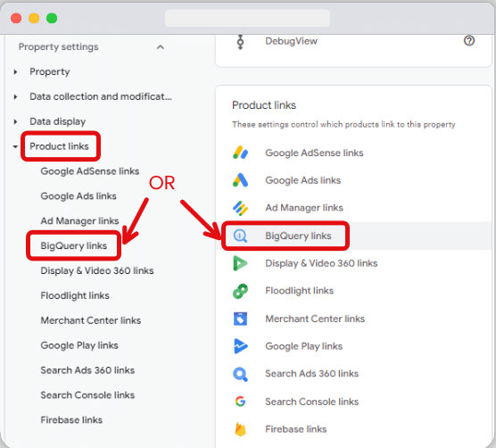
Task: Open Google Play links in sidebar
Action: click(x=79, y=345)
